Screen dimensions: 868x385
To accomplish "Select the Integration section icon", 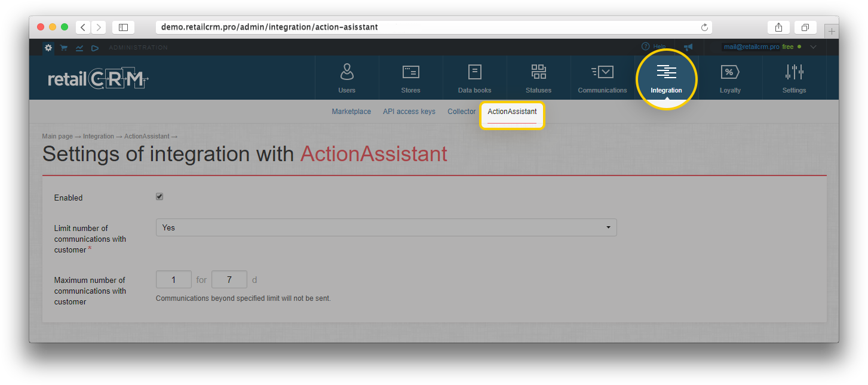I will [x=666, y=72].
